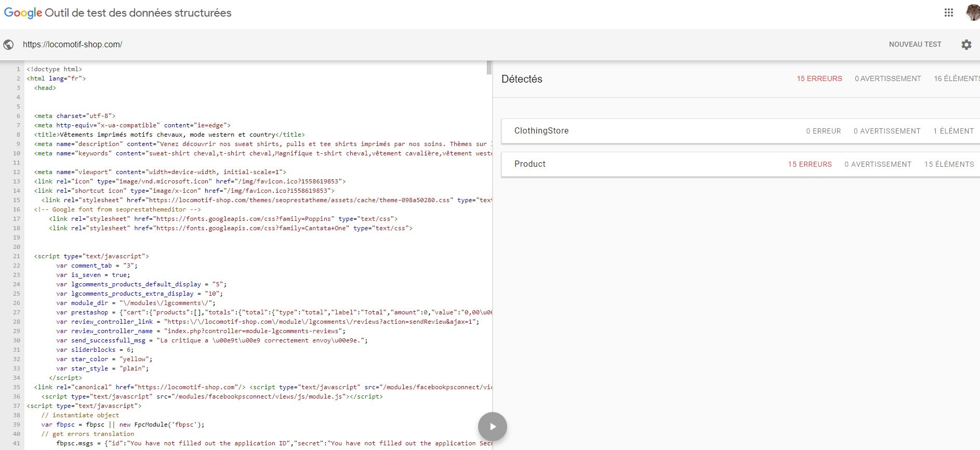Click the html lang="fr" line

[56, 78]
